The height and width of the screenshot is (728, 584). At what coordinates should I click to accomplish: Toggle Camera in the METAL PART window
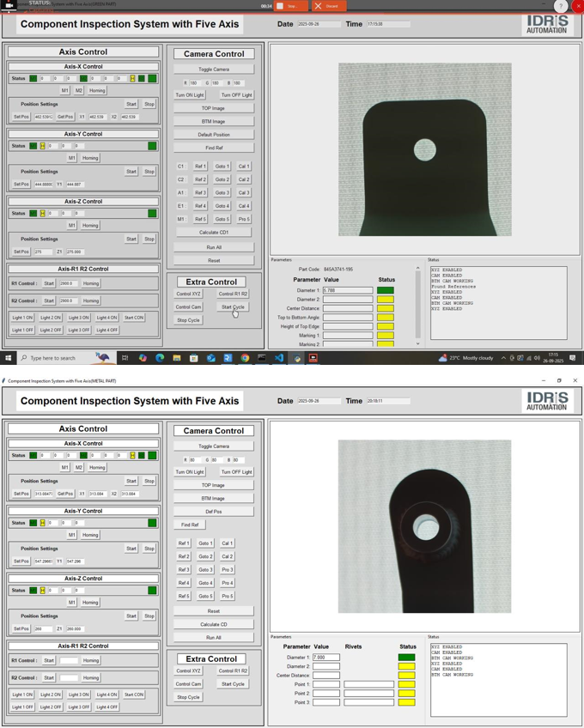click(x=214, y=446)
